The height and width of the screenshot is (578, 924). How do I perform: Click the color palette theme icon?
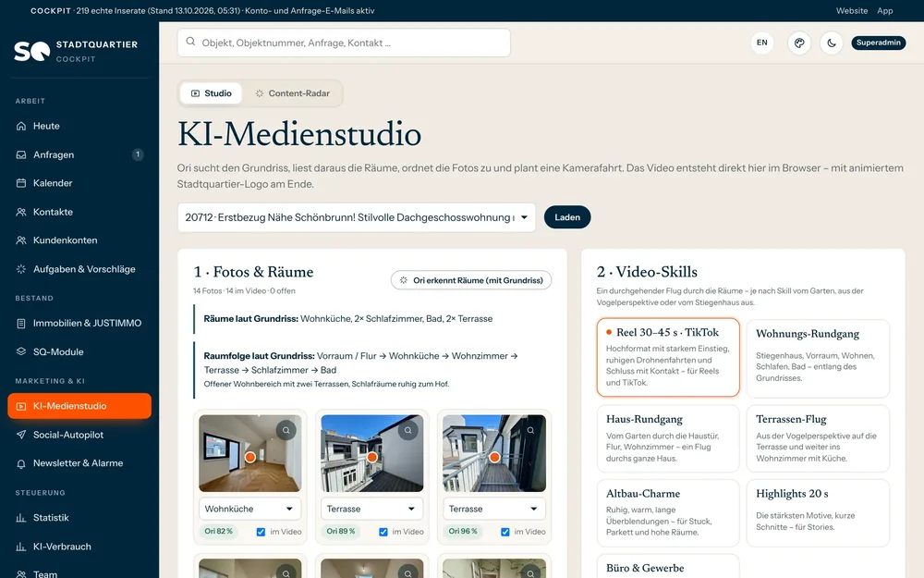(x=799, y=43)
